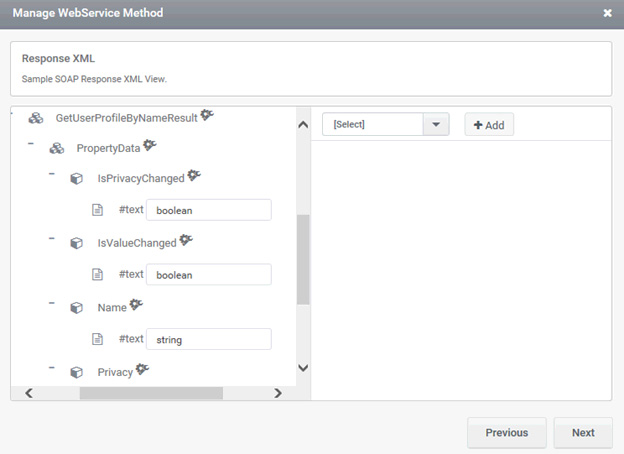
Task: Select the GetUserProfileByNameResult tree item
Action: coord(127,118)
